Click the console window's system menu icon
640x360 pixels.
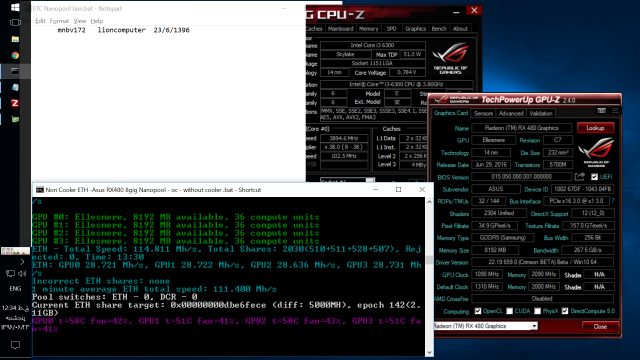click(x=40, y=190)
